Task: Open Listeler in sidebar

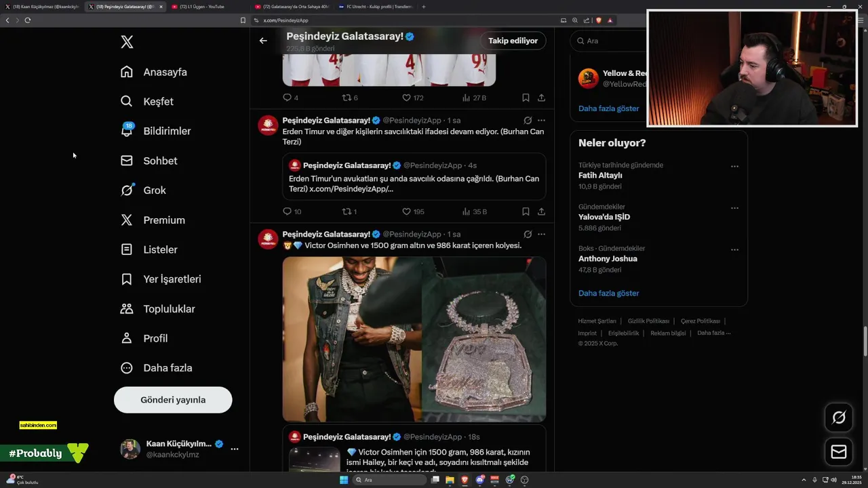Action: [149, 249]
